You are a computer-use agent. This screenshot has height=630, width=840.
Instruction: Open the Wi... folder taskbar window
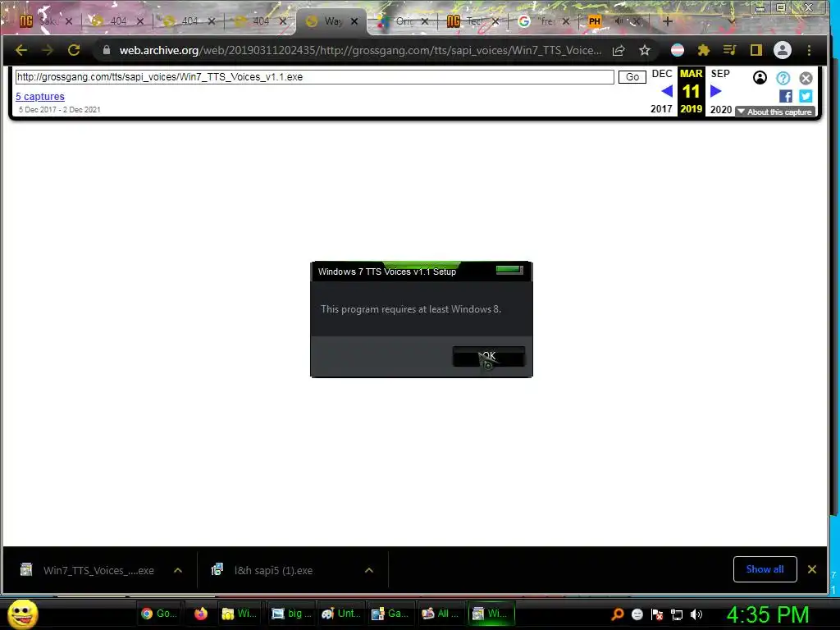coord(239,614)
